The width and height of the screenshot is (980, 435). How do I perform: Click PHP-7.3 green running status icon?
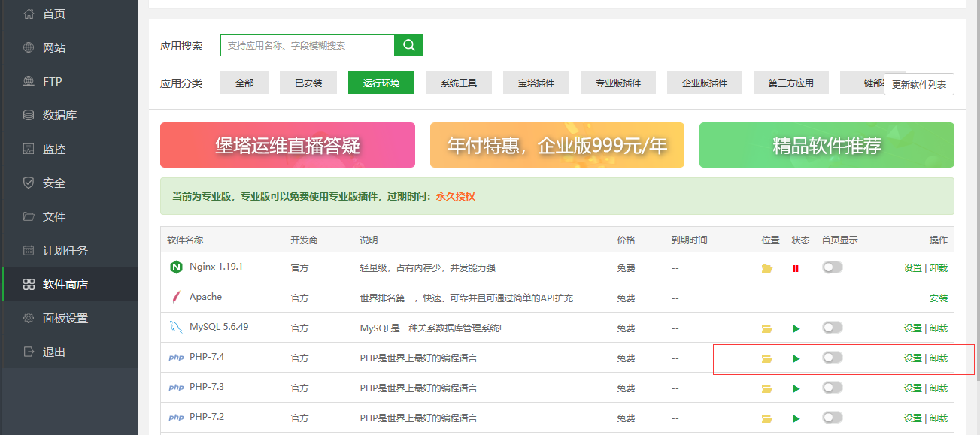pyautogui.click(x=796, y=388)
